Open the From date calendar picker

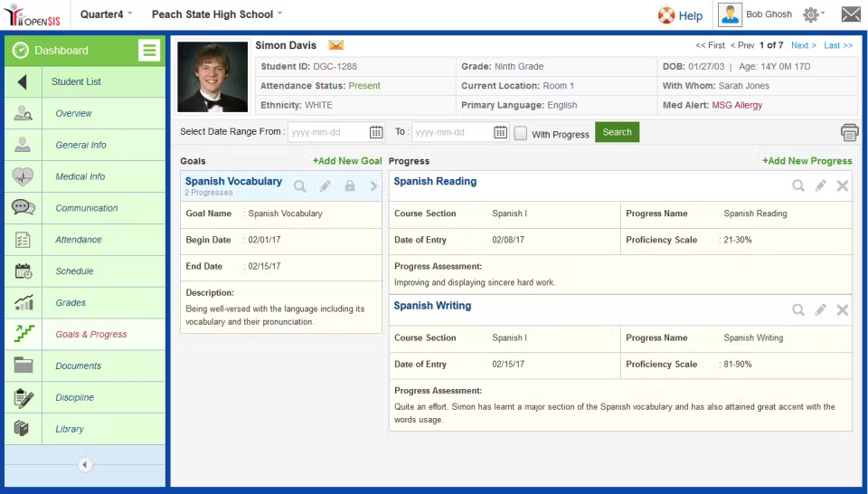[x=376, y=132]
